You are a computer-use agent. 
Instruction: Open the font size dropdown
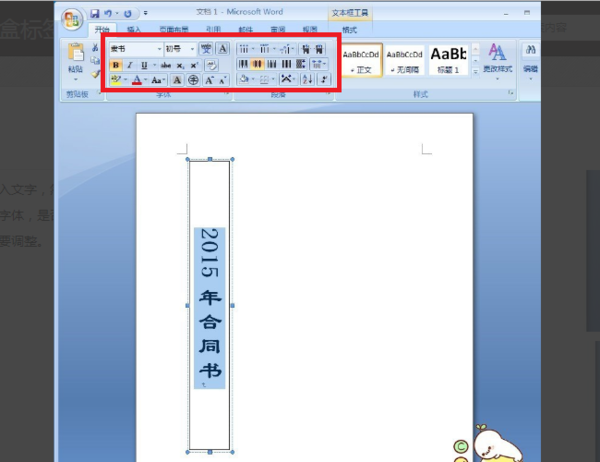click(x=192, y=49)
